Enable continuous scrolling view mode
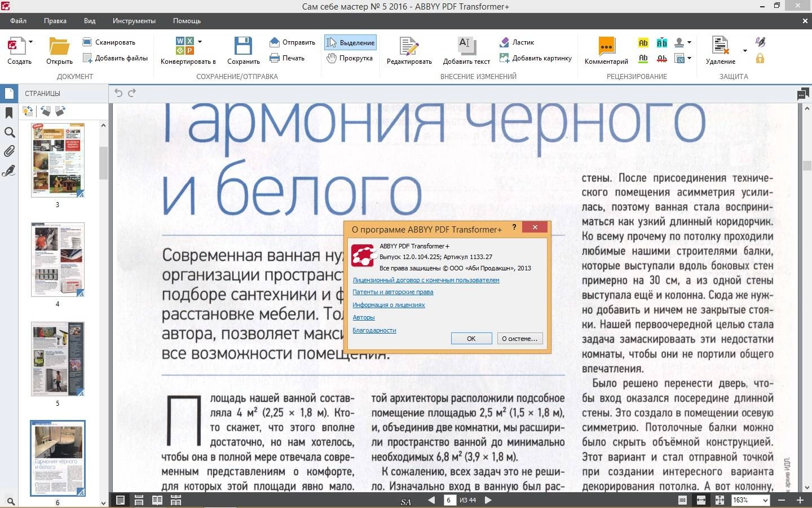 click(x=139, y=500)
